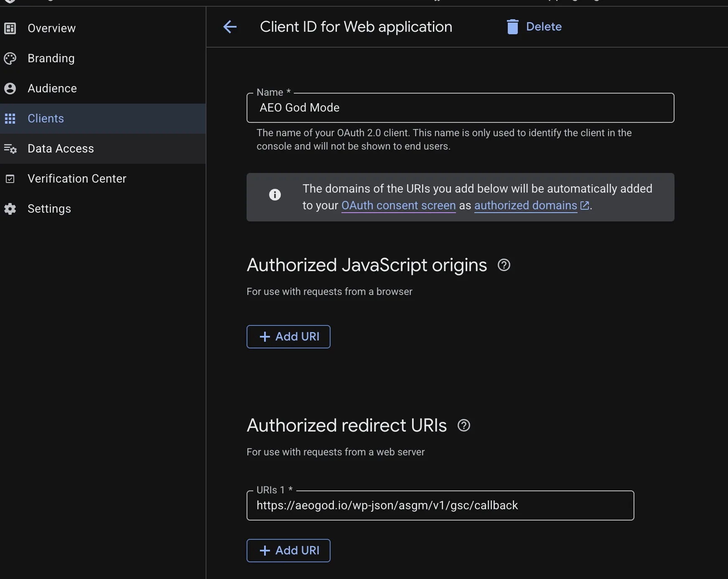Add URI under Authorized JavaScript origins

pos(288,337)
